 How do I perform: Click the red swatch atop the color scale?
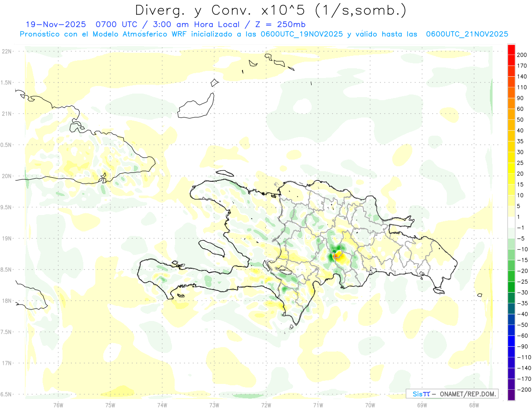tap(512, 50)
